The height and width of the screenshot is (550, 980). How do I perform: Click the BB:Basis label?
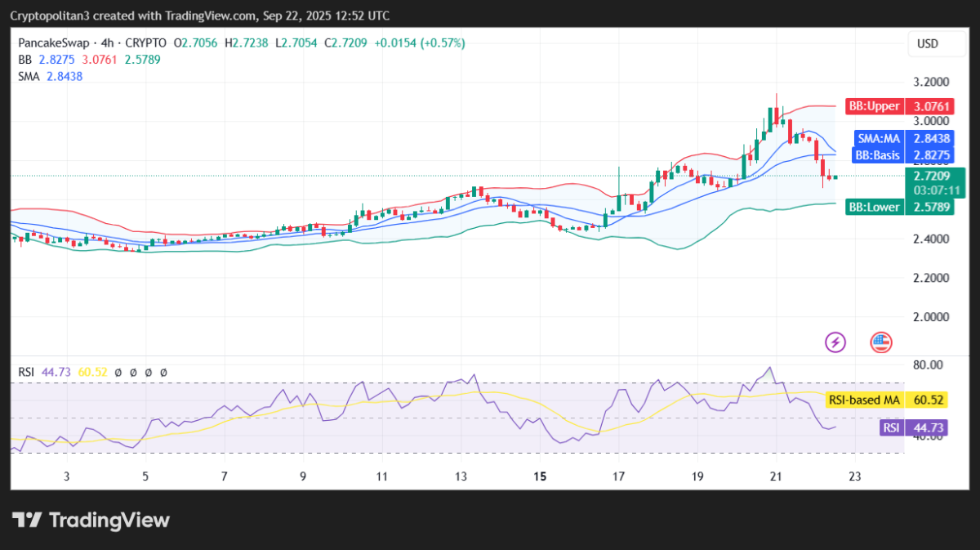tap(877, 154)
